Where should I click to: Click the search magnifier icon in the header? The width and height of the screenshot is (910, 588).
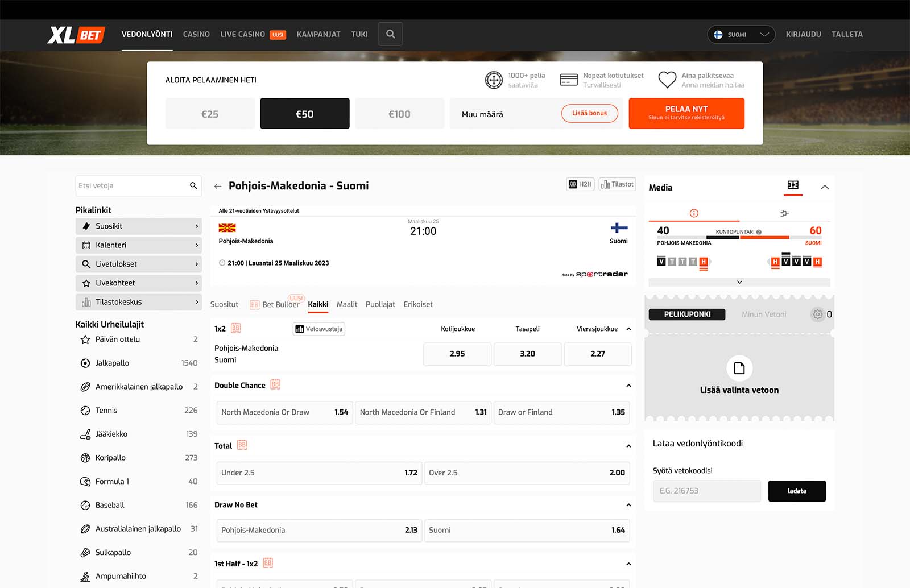pos(390,34)
